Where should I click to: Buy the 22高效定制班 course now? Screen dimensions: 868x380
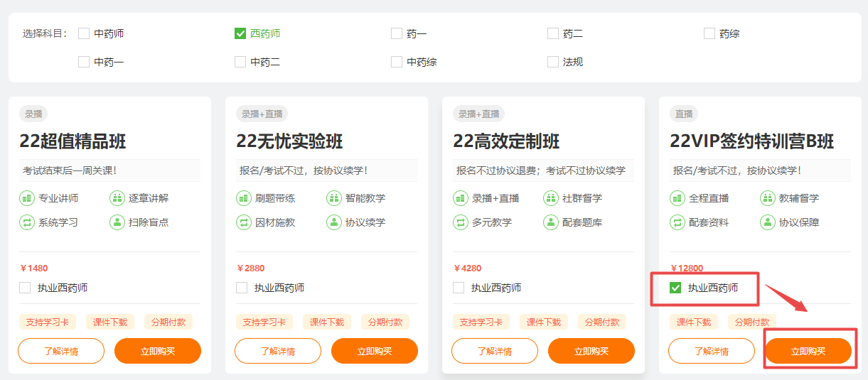[591, 351]
